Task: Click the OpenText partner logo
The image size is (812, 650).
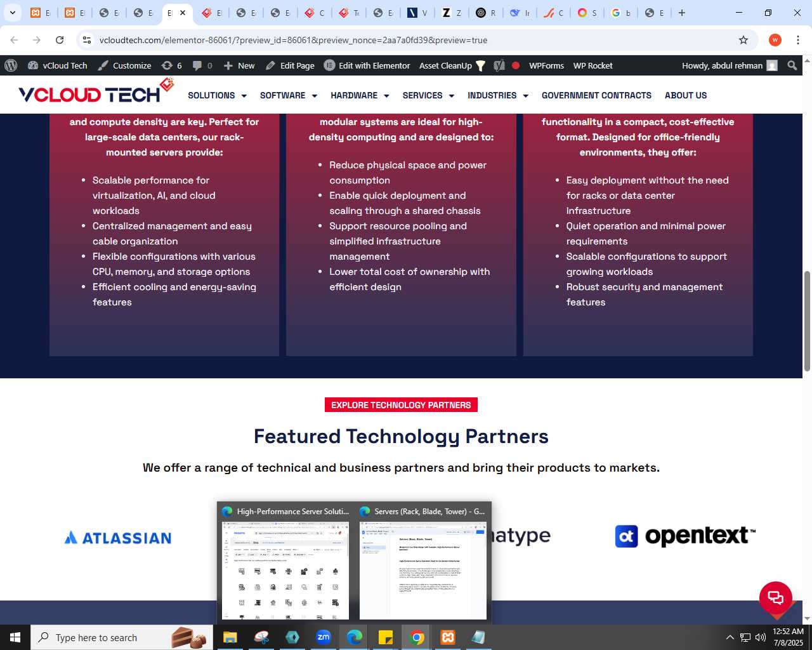Action: pyautogui.click(x=685, y=536)
